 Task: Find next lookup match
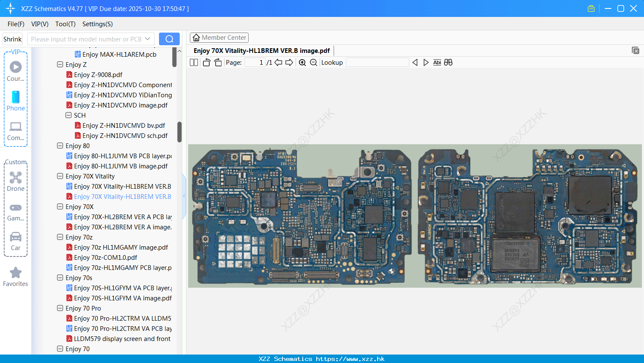[426, 62]
